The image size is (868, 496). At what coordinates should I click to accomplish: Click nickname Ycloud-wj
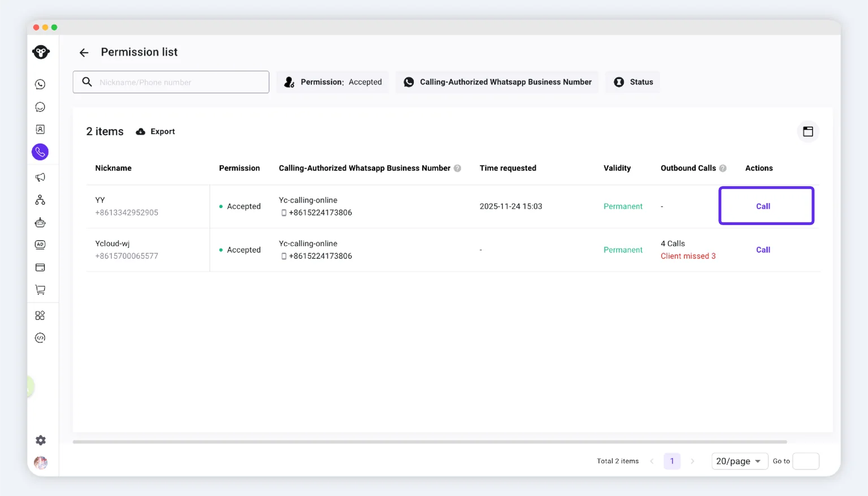[x=112, y=244]
